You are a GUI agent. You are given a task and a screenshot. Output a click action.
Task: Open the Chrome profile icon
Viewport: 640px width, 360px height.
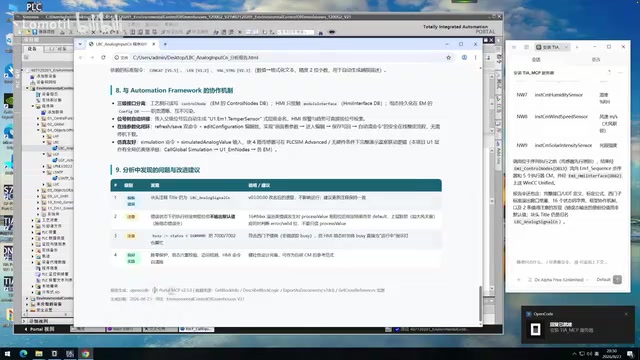(x=464, y=58)
